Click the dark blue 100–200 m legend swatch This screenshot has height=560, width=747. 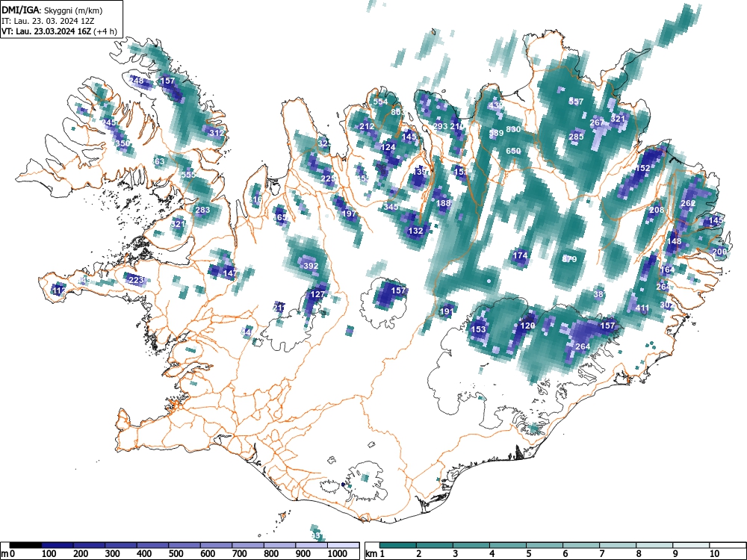point(58,545)
